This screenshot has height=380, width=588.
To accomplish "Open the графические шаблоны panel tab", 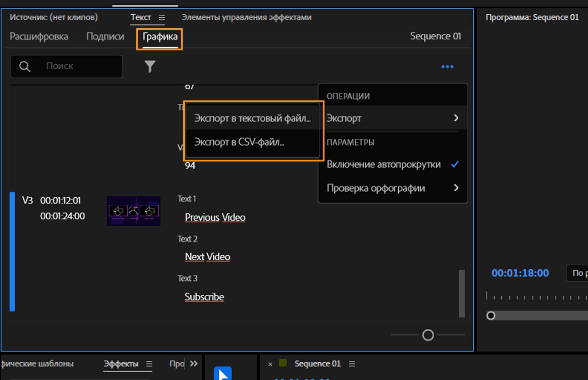I will [37, 364].
